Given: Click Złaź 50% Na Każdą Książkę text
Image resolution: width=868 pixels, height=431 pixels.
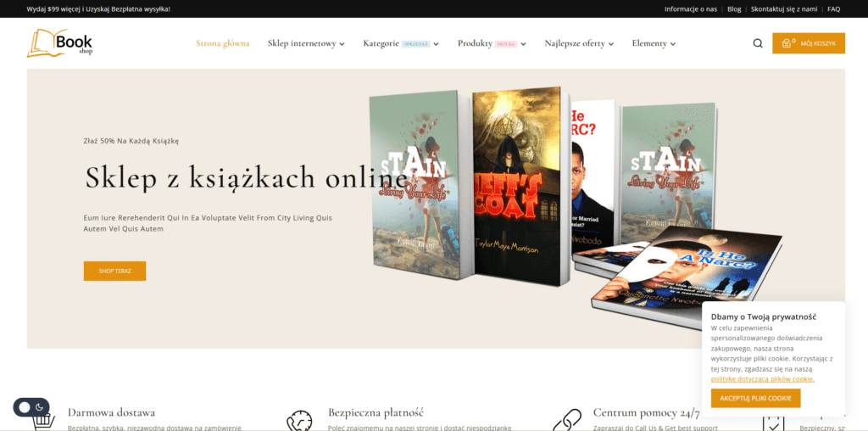Looking at the screenshot, I should 131,141.
